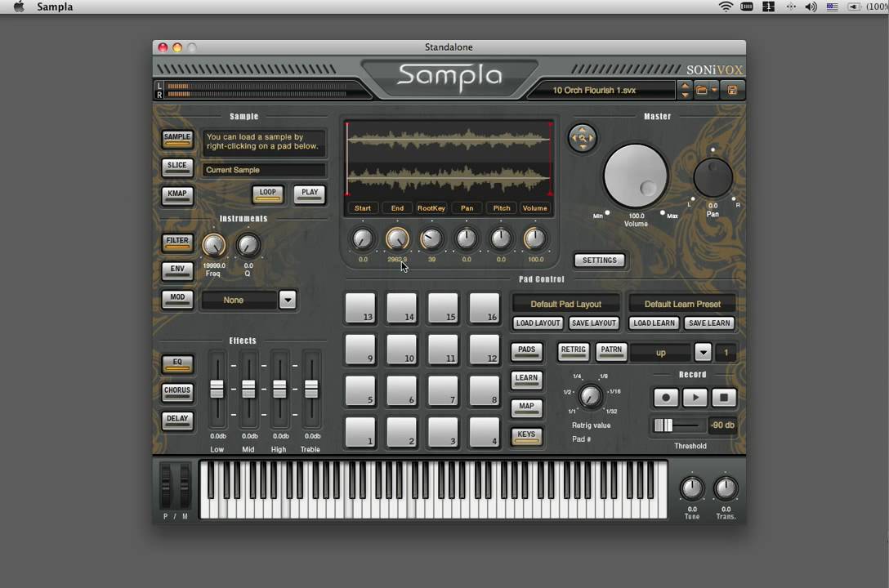Click SAVE LAYOUT button

pyautogui.click(x=593, y=323)
